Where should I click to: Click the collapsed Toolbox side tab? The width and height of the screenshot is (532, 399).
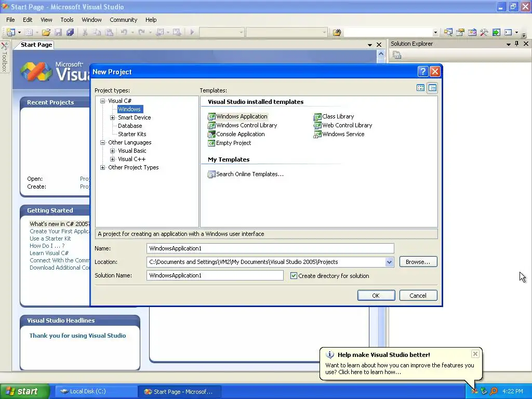[x=5, y=57]
